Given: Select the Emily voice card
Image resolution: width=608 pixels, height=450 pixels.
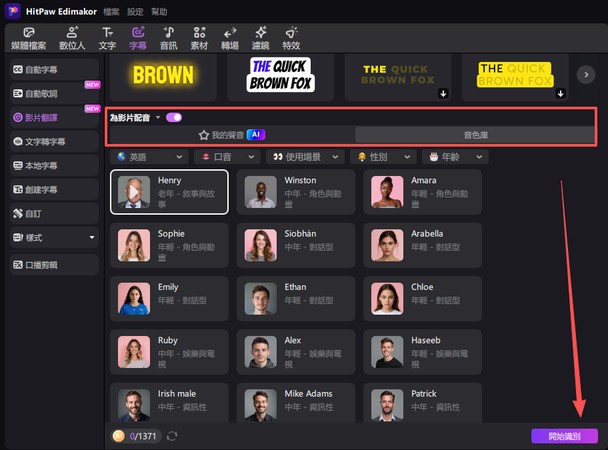Looking at the screenshot, I should 169,298.
